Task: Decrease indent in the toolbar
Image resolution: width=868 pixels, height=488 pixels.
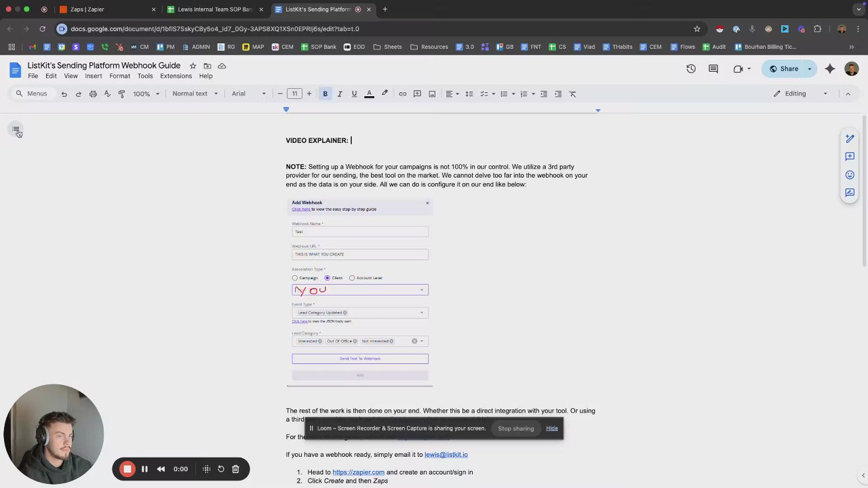Action: click(x=544, y=94)
